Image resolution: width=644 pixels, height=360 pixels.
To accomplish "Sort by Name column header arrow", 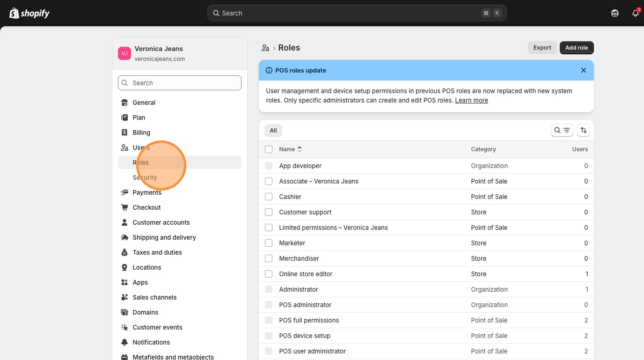I will (300, 149).
